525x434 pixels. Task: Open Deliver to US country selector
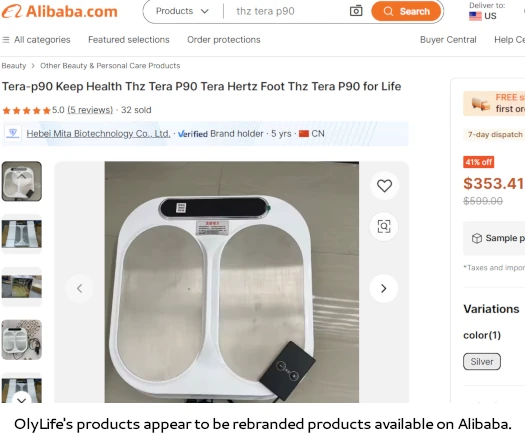(x=486, y=11)
